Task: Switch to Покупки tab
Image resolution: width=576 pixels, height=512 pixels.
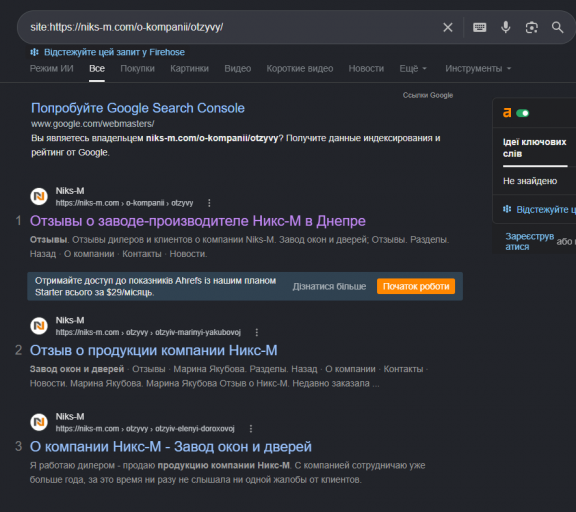Action: pyautogui.click(x=137, y=69)
